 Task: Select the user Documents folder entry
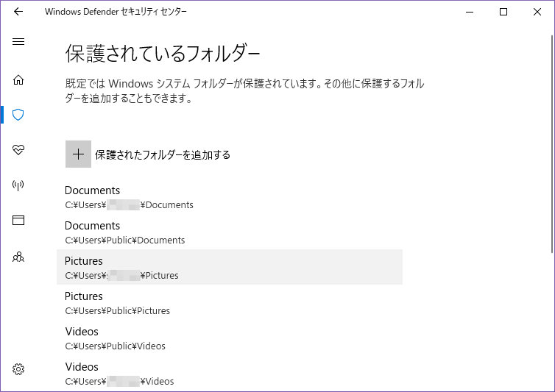coord(129,197)
